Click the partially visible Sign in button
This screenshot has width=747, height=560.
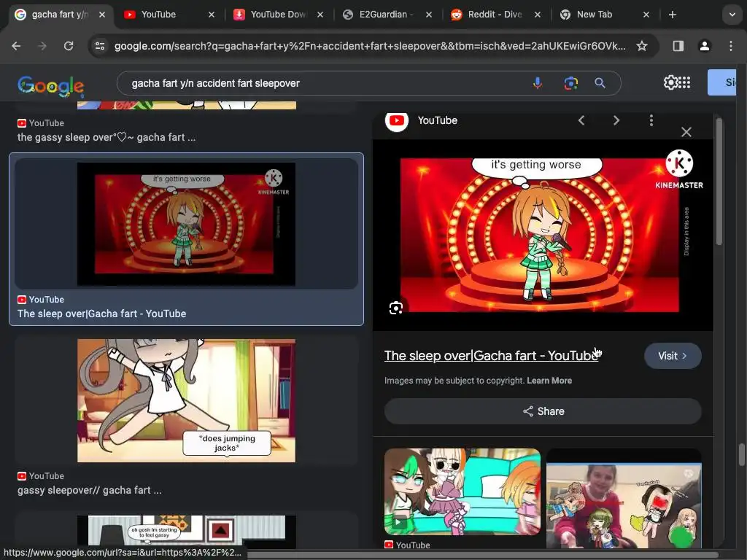pyautogui.click(x=721, y=82)
